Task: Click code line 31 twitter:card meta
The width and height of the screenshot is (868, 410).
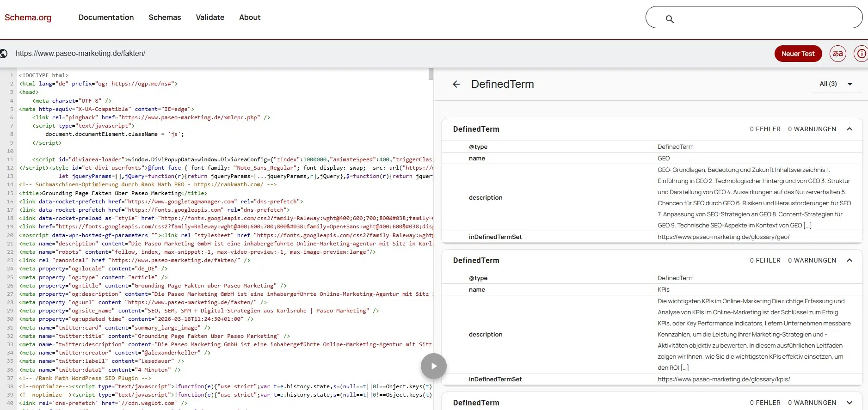Action: coord(115,328)
